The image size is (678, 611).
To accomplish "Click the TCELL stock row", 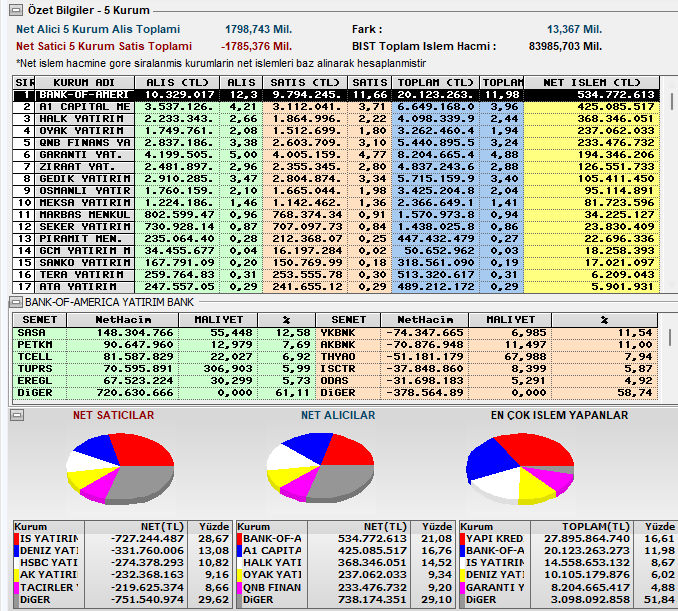I will coord(164,357).
